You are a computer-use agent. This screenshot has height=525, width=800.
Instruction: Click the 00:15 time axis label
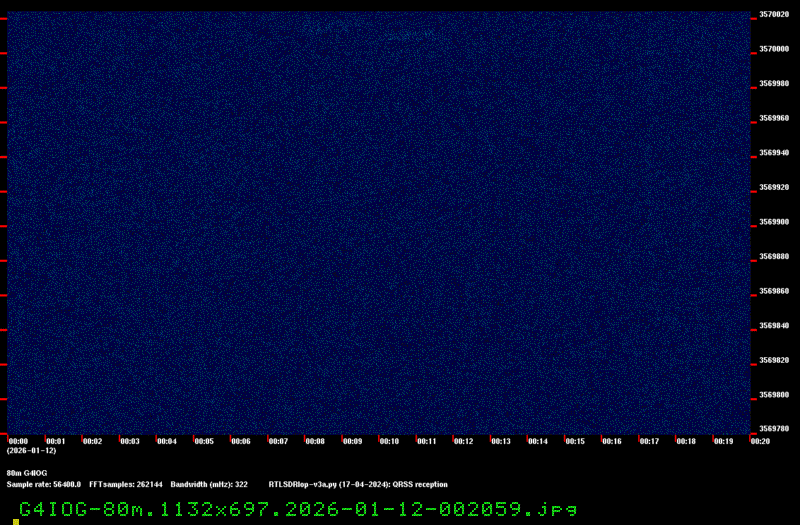pyautogui.click(x=575, y=441)
